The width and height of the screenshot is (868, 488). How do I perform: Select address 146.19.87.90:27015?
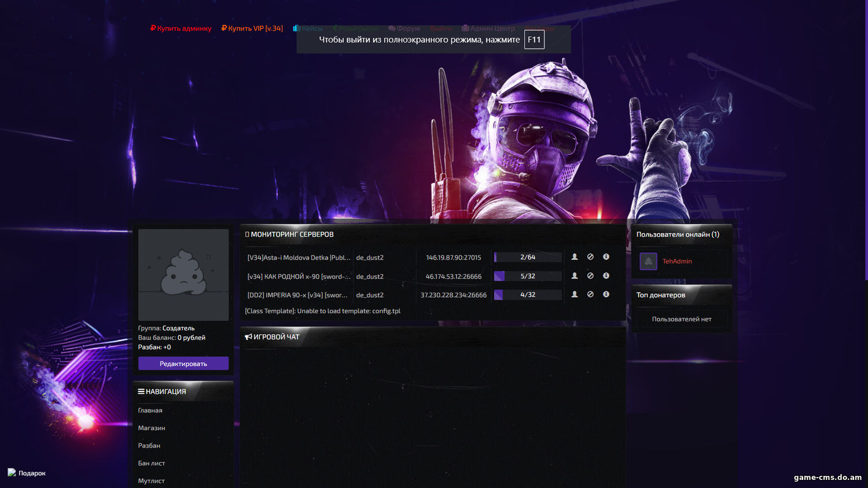(454, 257)
